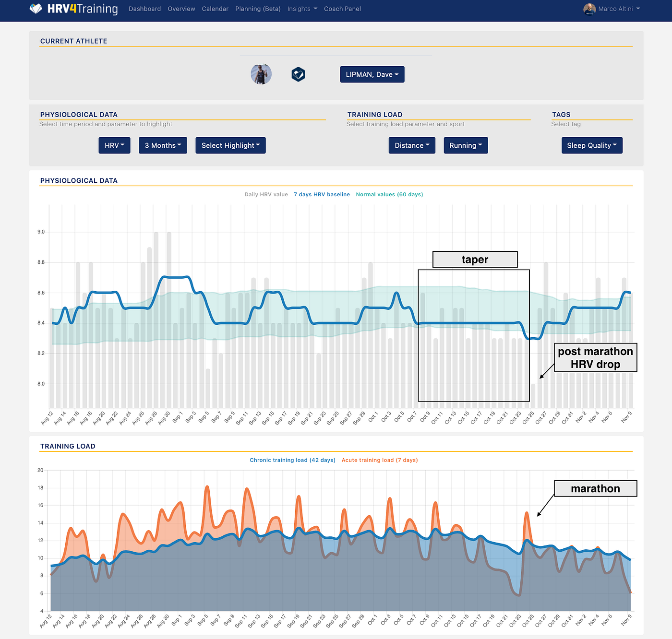Screen dimensions: 672x639
Task: Click the 'Select time period and parameter to highlight' text
Action: click(x=106, y=124)
